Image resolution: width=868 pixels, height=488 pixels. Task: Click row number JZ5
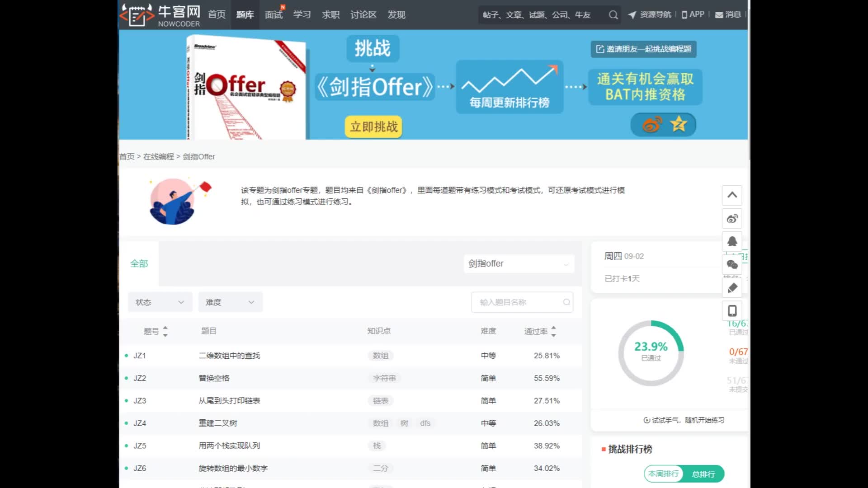click(140, 446)
